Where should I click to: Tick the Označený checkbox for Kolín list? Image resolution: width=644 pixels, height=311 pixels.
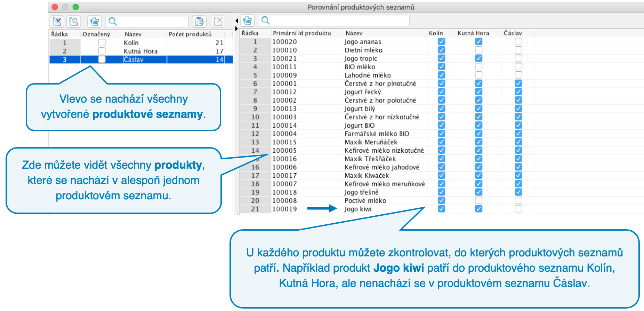[102, 43]
